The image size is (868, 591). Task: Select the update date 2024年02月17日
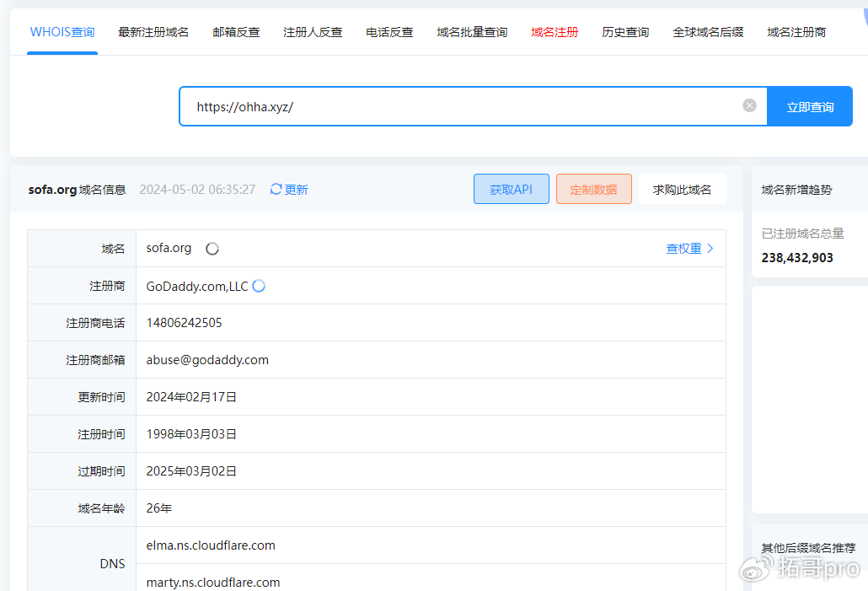(x=191, y=397)
